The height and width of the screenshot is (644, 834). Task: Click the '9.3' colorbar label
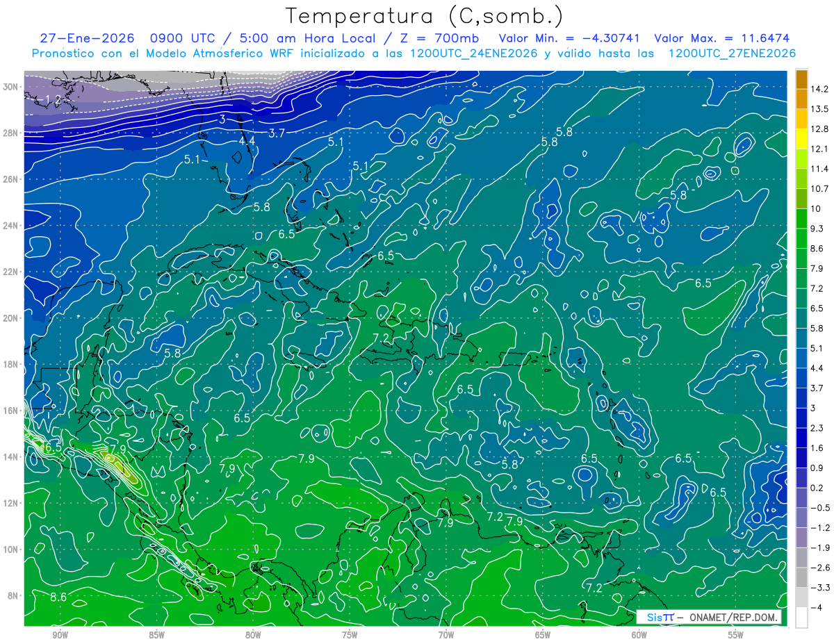point(818,229)
